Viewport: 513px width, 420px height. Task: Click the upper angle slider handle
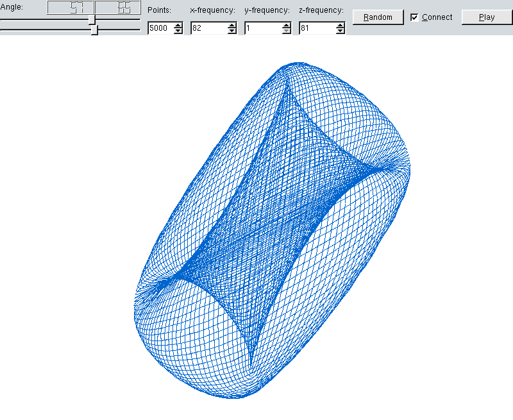tap(92, 20)
